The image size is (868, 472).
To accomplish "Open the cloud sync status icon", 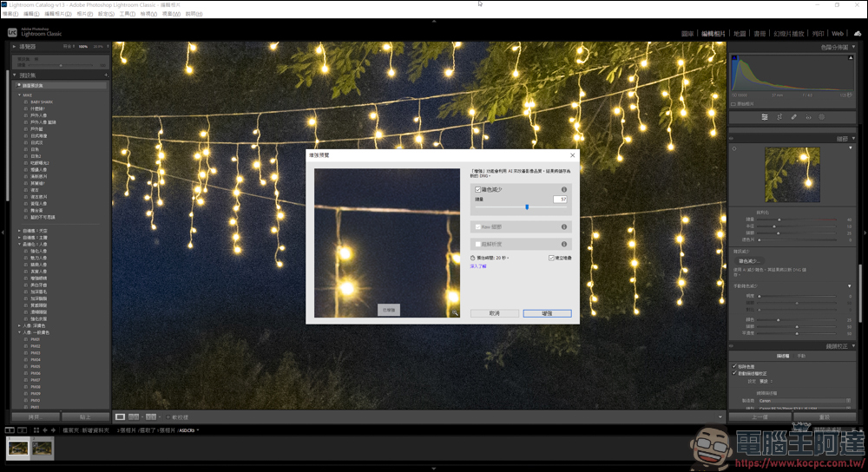I will pyautogui.click(x=858, y=34).
